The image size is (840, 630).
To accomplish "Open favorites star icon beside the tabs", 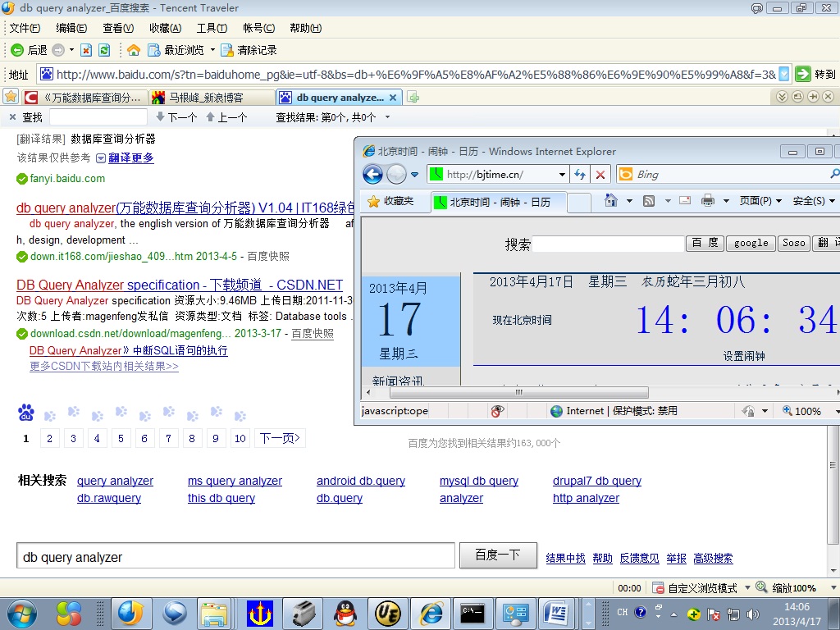I will pyautogui.click(x=11, y=97).
